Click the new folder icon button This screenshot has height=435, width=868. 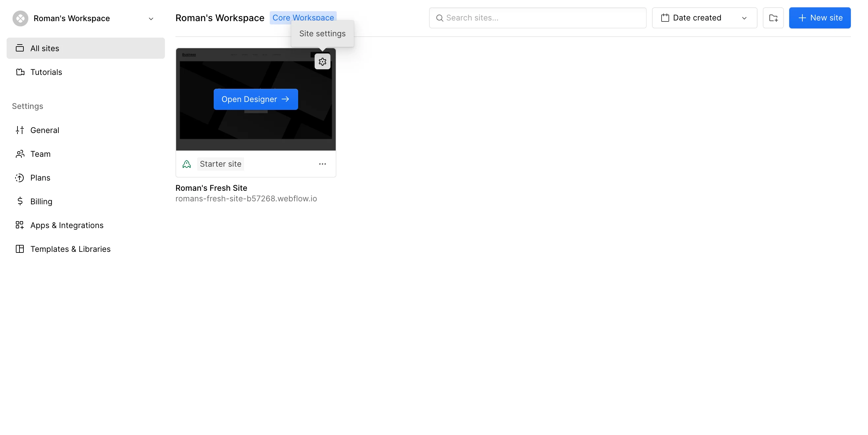pyautogui.click(x=773, y=18)
